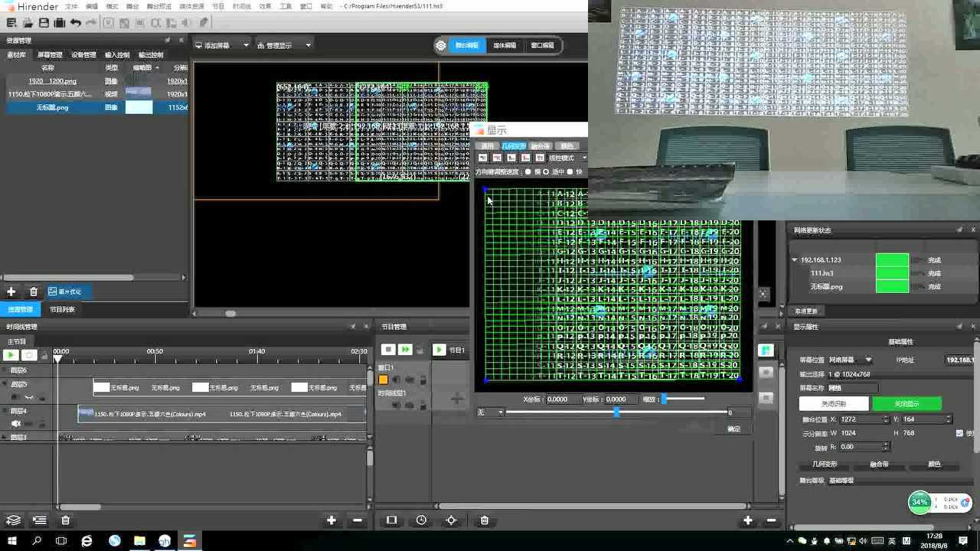The width and height of the screenshot is (980, 551).
Task: Delete selected asset with resource panel trash icon
Action: click(33, 292)
